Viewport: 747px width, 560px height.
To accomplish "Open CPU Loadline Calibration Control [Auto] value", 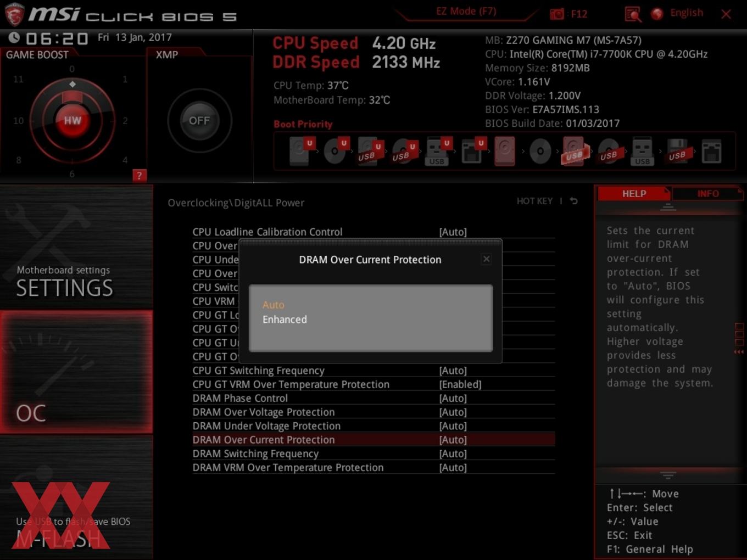I will click(x=453, y=232).
